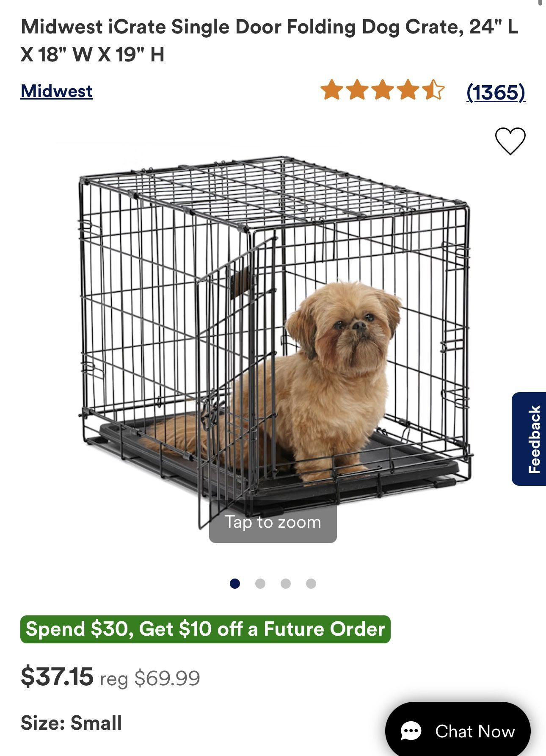Click the half-filled fifth star
The width and height of the screenshot is (546, 756).
coord(433,90)
